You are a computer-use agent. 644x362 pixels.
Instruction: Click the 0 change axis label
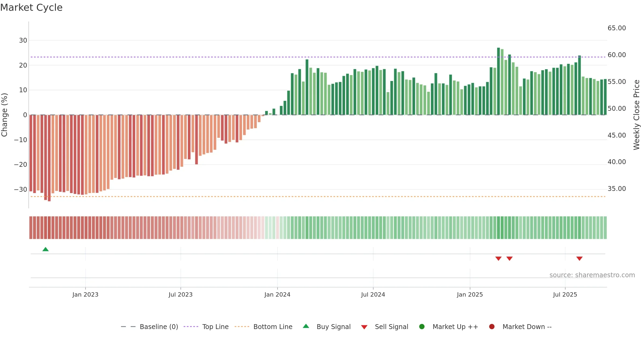pos(25,115)
